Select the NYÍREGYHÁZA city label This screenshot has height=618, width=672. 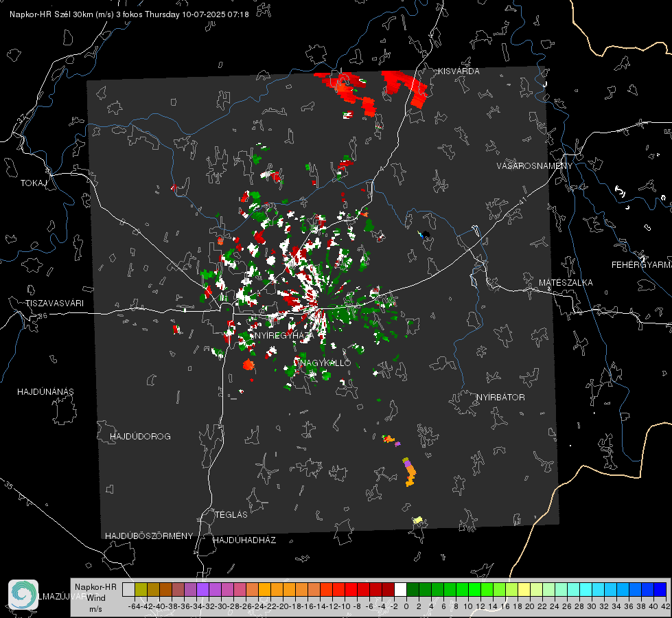pyautogui.click(x=284, y=335)
